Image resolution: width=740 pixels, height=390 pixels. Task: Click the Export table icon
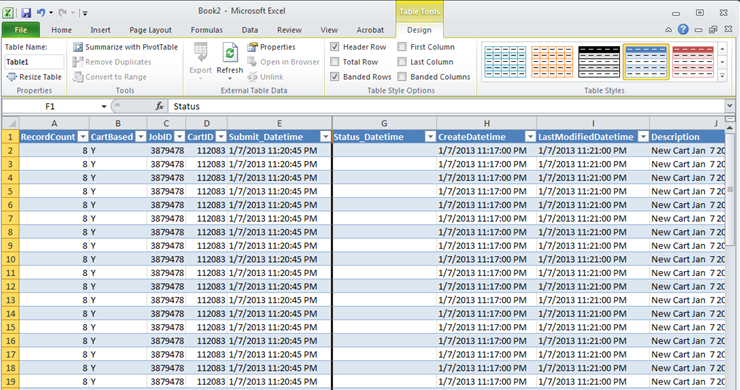pos(201,52)
